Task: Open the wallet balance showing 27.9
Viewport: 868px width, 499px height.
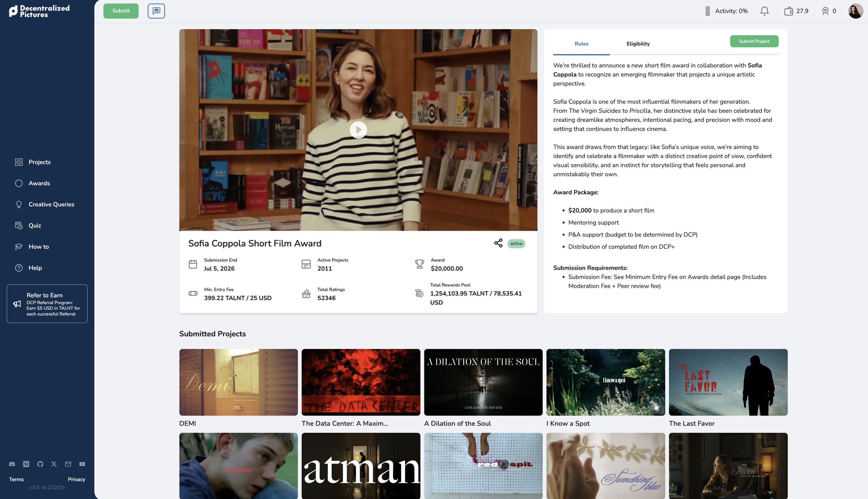Action: (x=796, y=11)
